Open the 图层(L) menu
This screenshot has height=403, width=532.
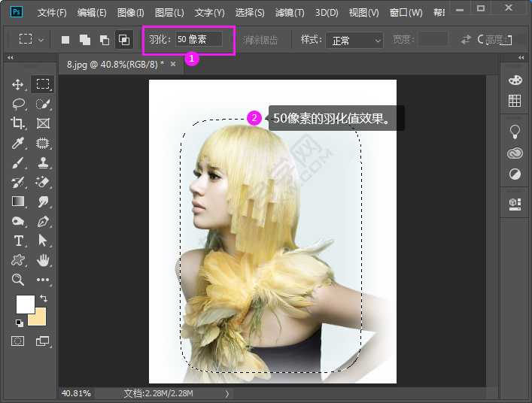pyautogui.click(x=169, y=13)
